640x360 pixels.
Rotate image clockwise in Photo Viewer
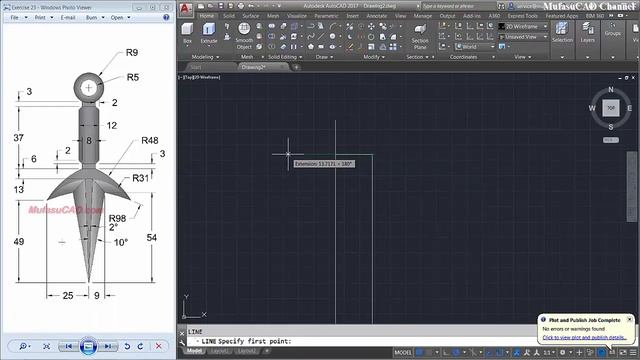[140, 346]
